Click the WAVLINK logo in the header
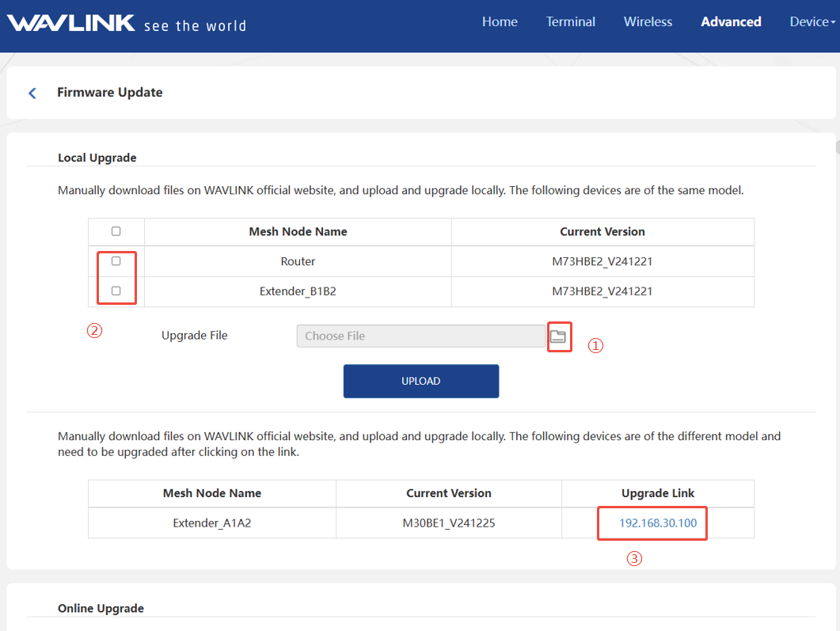 pos(71,23)
